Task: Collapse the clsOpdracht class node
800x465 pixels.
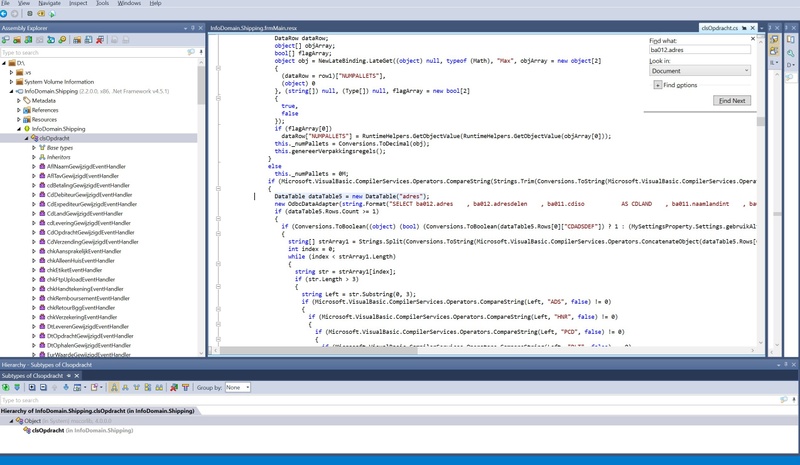Action: (27, 138)
